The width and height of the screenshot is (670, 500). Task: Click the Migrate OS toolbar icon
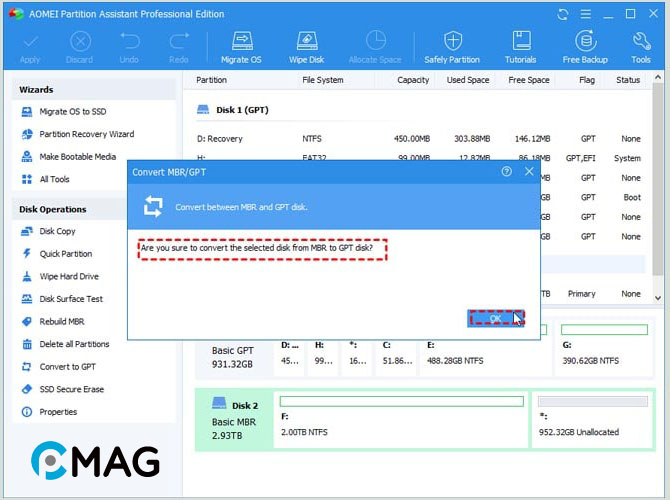[x=241, y=46]
